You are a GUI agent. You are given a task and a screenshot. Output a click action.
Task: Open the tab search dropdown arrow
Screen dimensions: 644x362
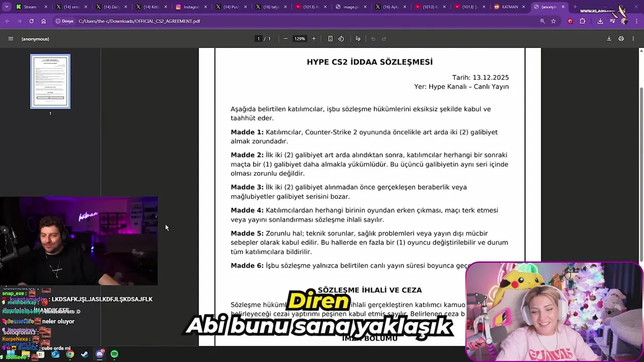(x=7, y=7)
